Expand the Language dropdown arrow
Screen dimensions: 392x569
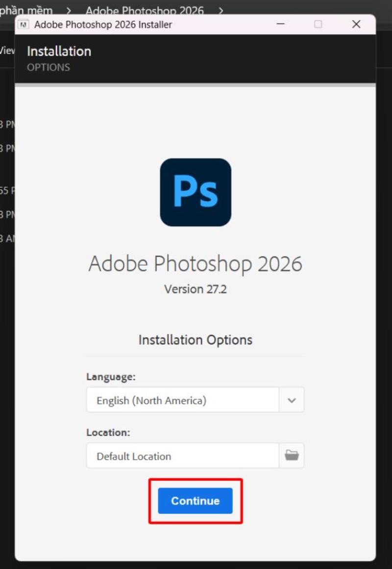coord(292,400)
